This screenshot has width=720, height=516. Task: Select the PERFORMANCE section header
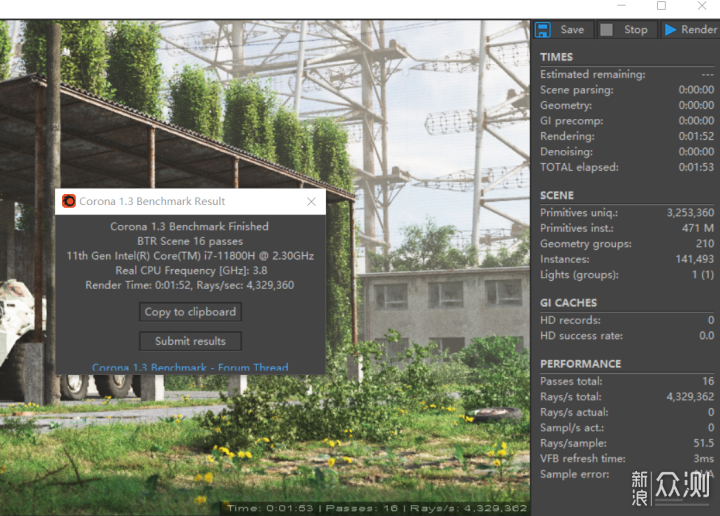(x=580, y=364)
